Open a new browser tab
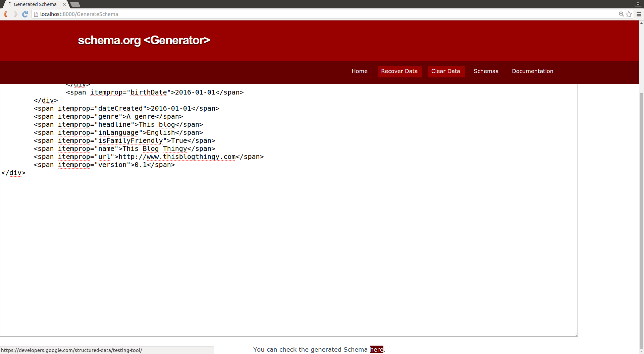 (x=75, y=4)
